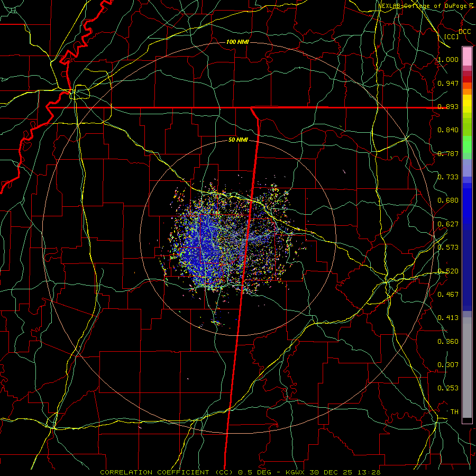This screenshot has height=476, width=476.
Task: Click the [CC] unit label
Action: [452, 36]
